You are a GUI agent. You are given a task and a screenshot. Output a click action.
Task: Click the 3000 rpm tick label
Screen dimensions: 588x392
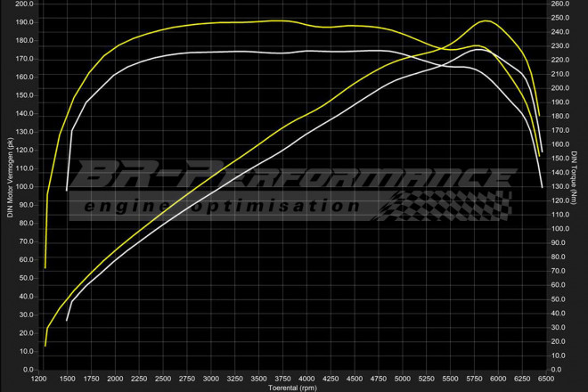(211, 379)
